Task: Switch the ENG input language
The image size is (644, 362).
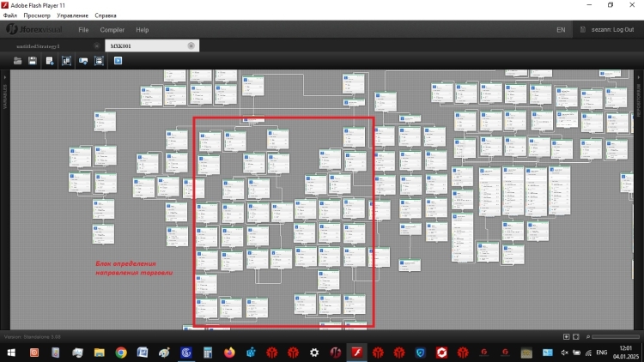Action: pyautogui.click(x=602, y=353)
